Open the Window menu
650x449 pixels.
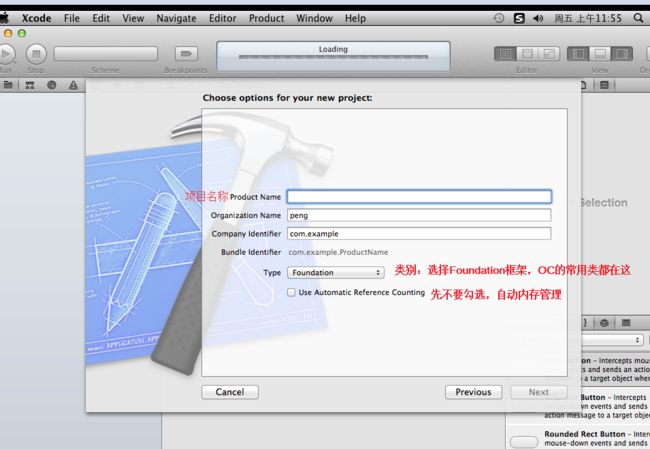click(x=314, y=18)
